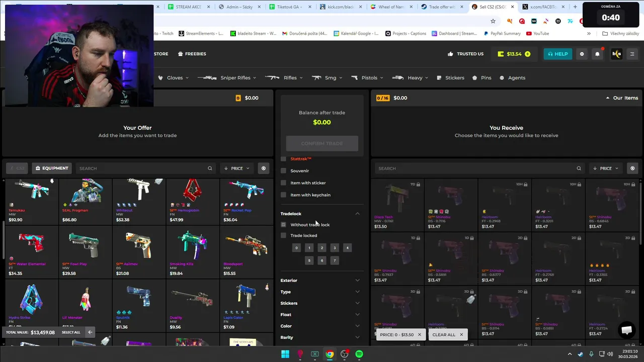
Task: Click Select All items
Action: [71, 332]
